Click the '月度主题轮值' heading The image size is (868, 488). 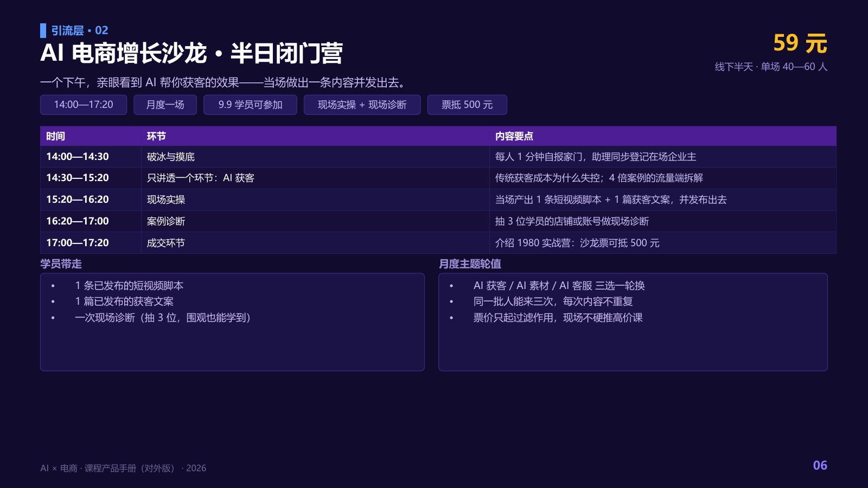pyautogui.click(x=470, y=264)
